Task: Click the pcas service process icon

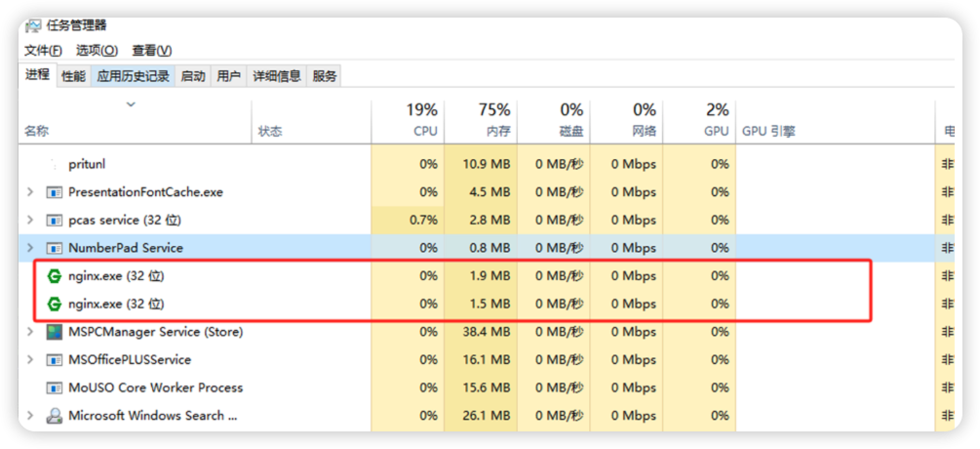Action: [55, 221]
